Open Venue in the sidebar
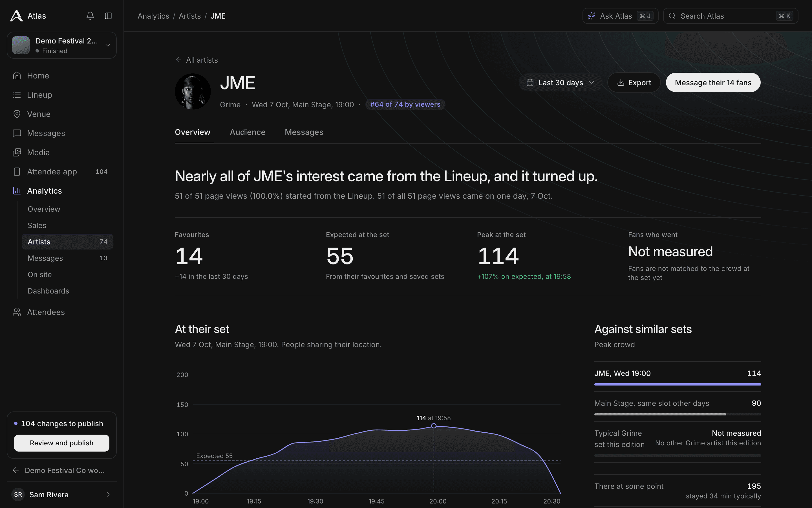Viewport: 812px width, 508px height. [62, 114]
